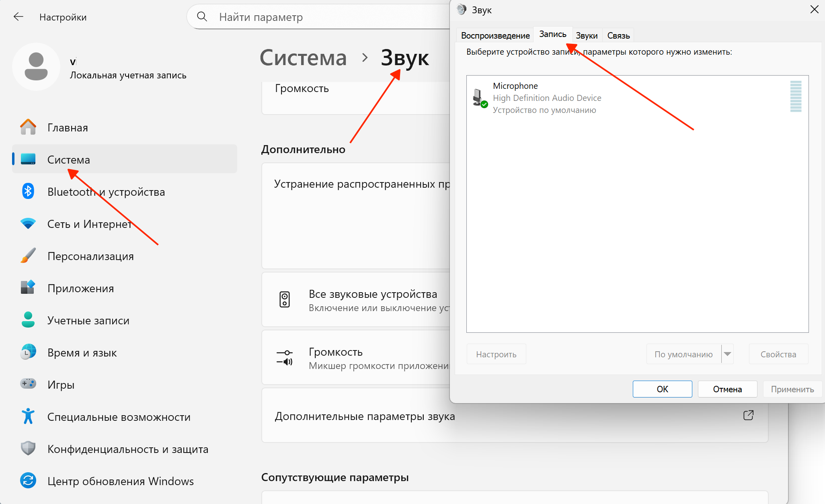This screenshot has width=825, height=504.
Task: Click the Главная home icon
Action: 28,127
